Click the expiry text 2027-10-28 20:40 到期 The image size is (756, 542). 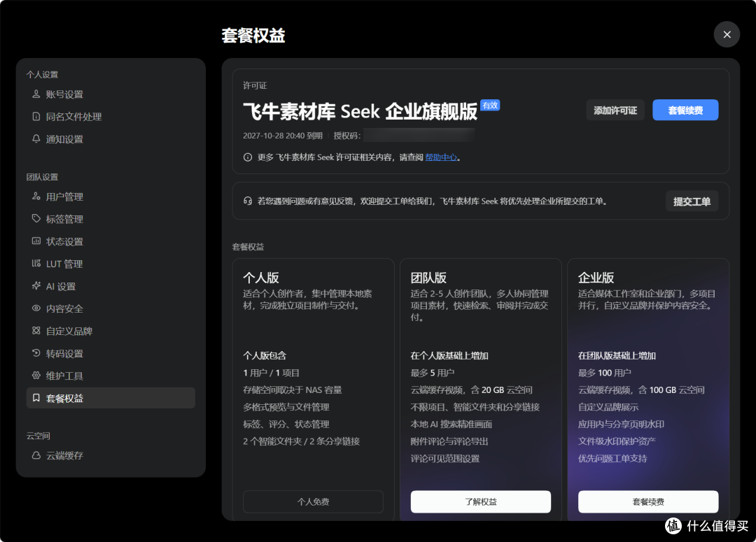point(283,136)
